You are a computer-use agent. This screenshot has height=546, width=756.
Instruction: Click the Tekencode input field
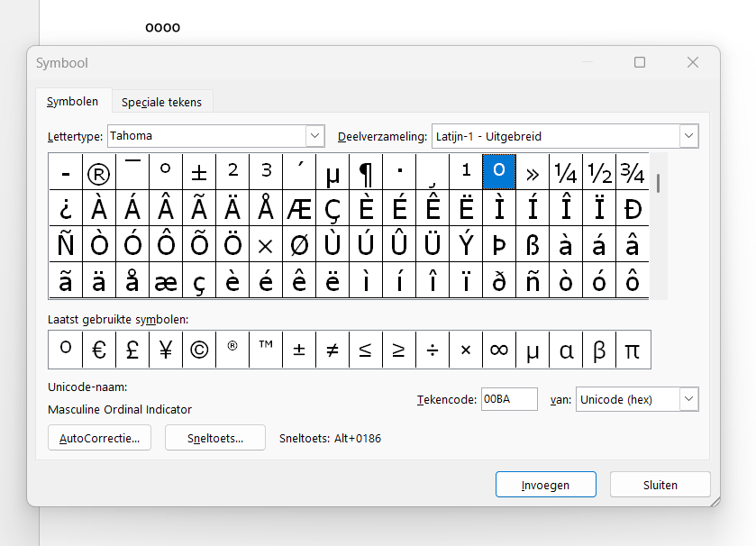pyautogui.click(x=509, y=399)
